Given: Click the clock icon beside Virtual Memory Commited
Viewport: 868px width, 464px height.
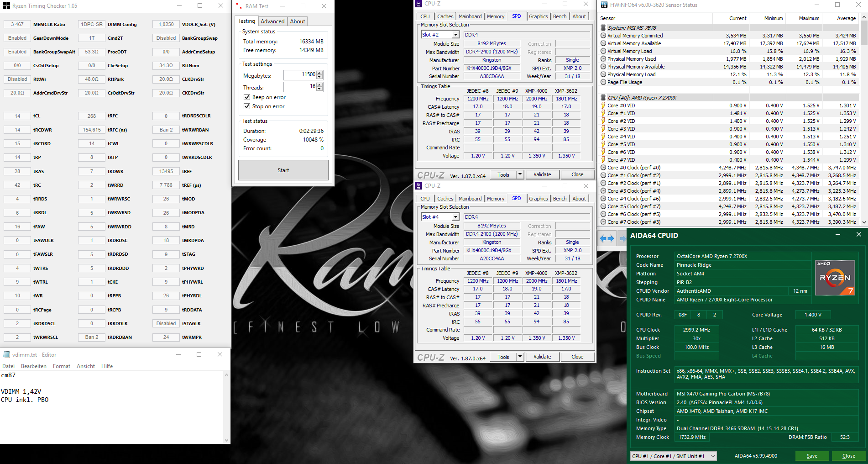Looking at the screenshot, I should (603, 36).
